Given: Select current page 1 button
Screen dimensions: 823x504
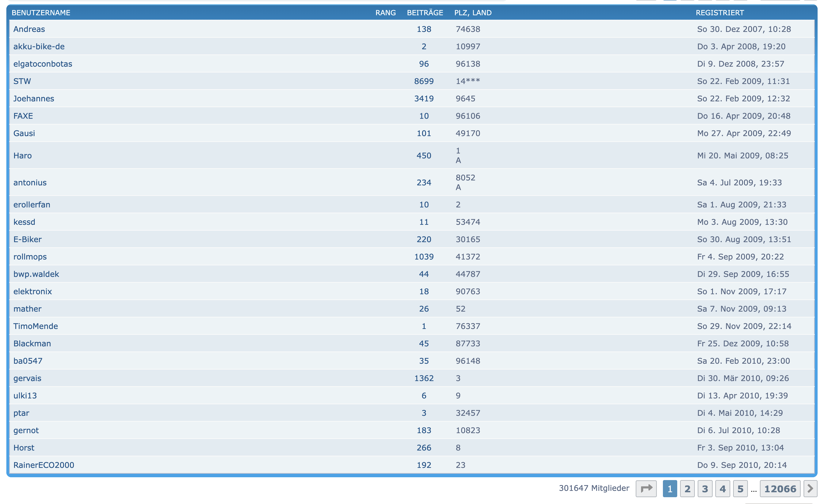Looking at the screenshot, I should click(x=670, y=489).
